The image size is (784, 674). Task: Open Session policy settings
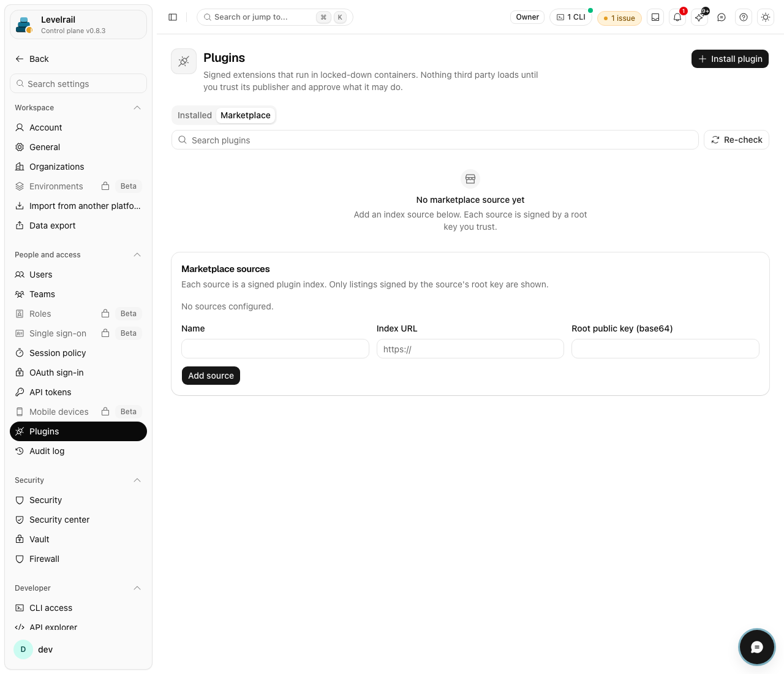tap(78, 353)
